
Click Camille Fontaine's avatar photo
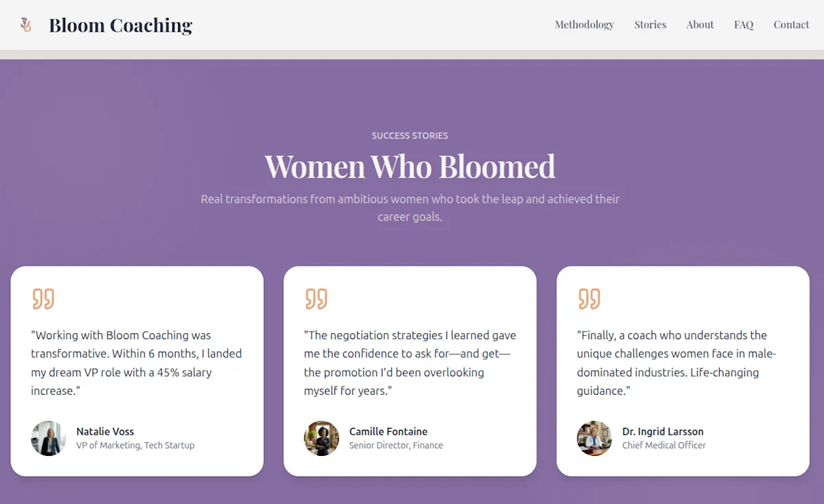(321, 438)
